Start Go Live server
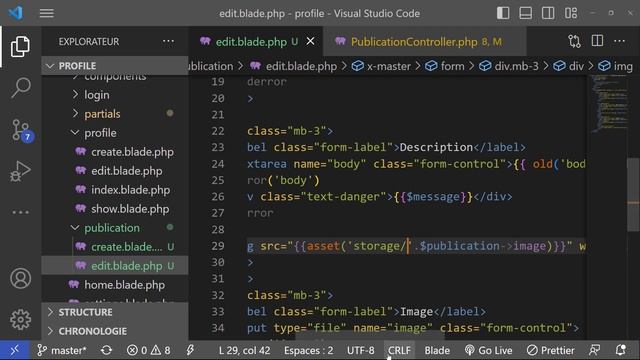 [488, 350]
